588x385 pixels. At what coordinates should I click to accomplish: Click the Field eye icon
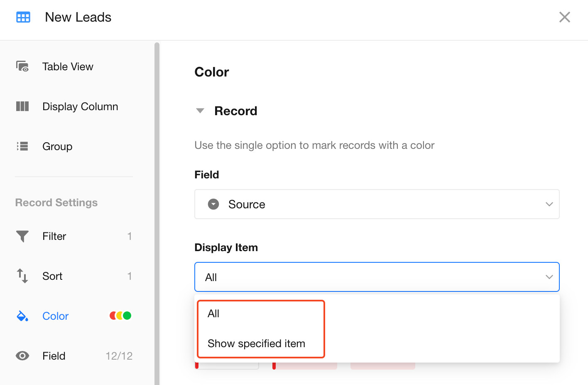point(22,356)
